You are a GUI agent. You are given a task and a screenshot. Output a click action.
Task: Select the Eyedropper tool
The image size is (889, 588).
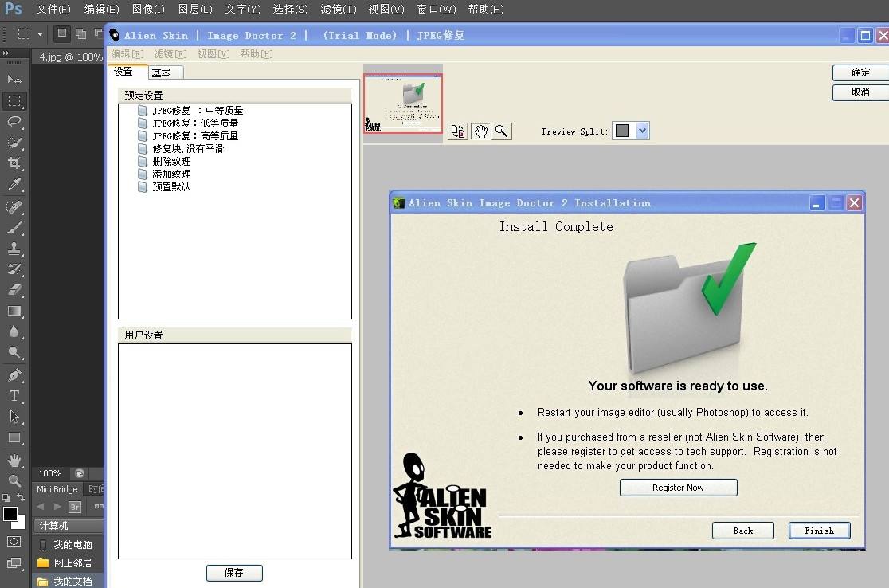pyautogui.click(x=14, y=184)
